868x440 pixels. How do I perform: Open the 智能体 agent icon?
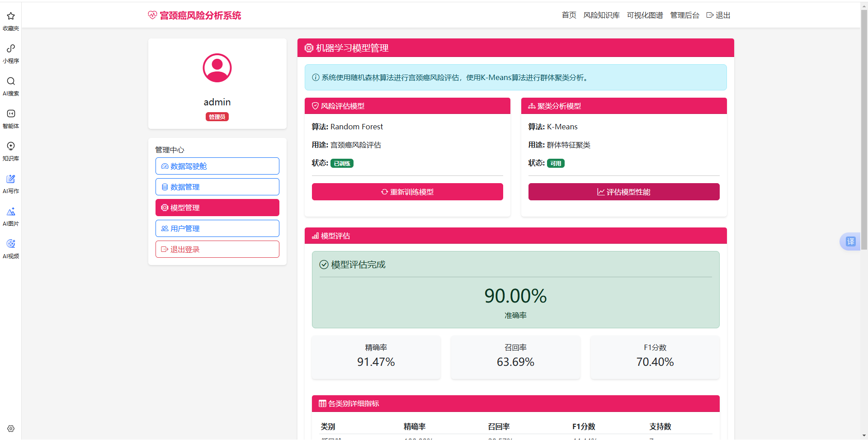[11, 114]
